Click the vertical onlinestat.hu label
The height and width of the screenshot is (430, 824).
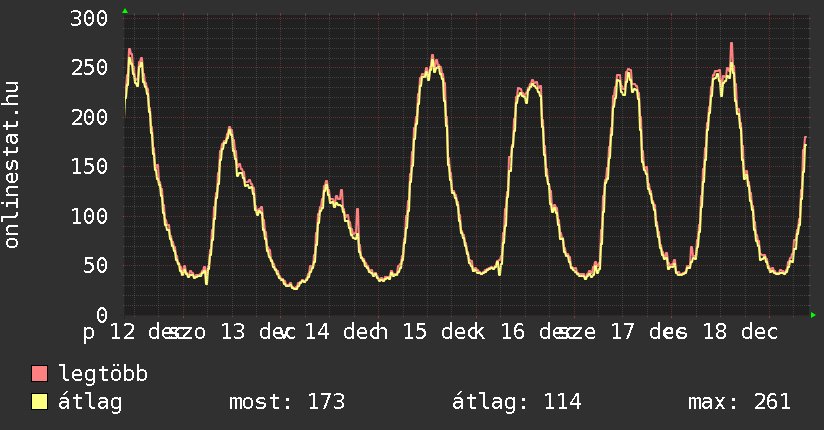click(13, 165)
